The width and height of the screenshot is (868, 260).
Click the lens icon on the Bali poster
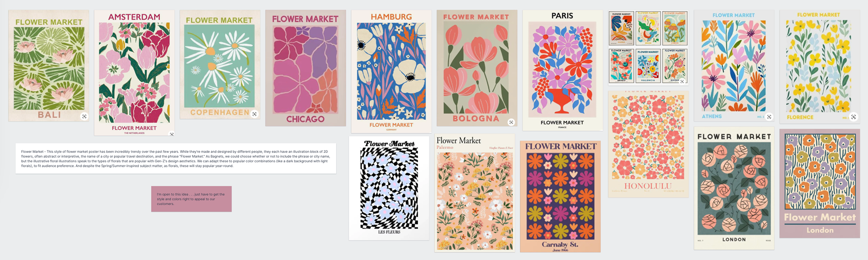click(x=84, y=116)
